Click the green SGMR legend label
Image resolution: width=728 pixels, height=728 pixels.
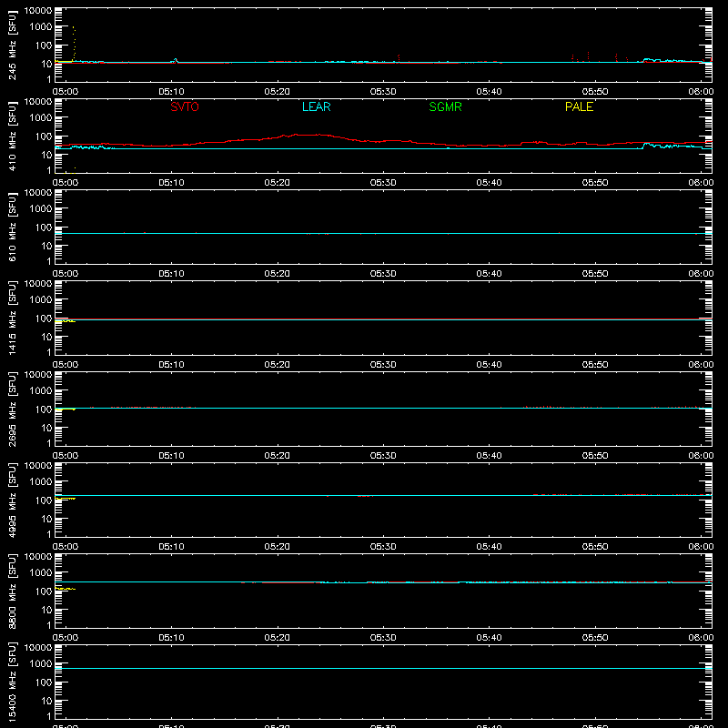(x=445, y=106)
